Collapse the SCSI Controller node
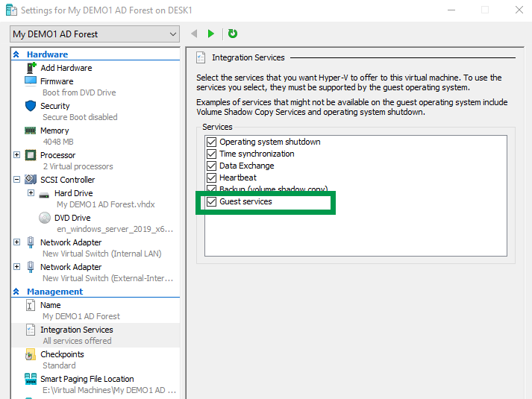 point(17,180)
